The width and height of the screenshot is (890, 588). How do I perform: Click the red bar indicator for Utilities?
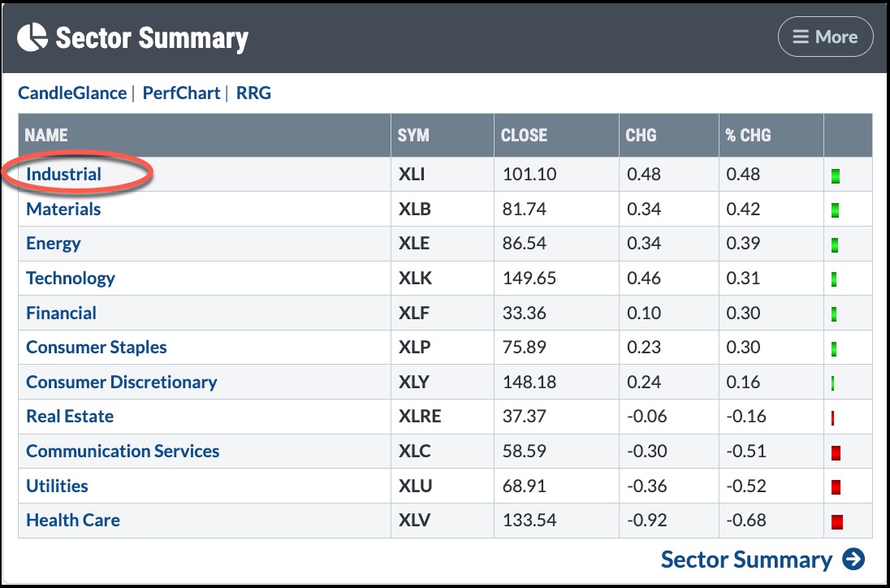tap(836, 487)
